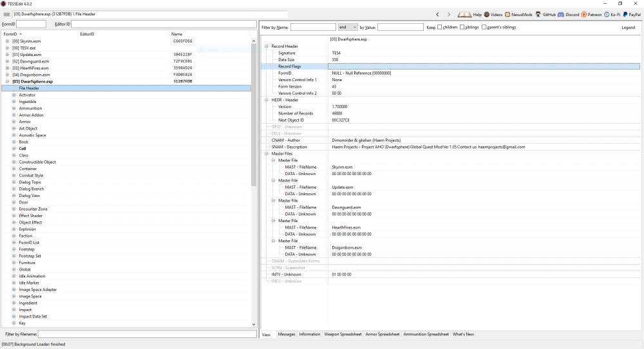Open the Videos icon

[x=487, y=14]
